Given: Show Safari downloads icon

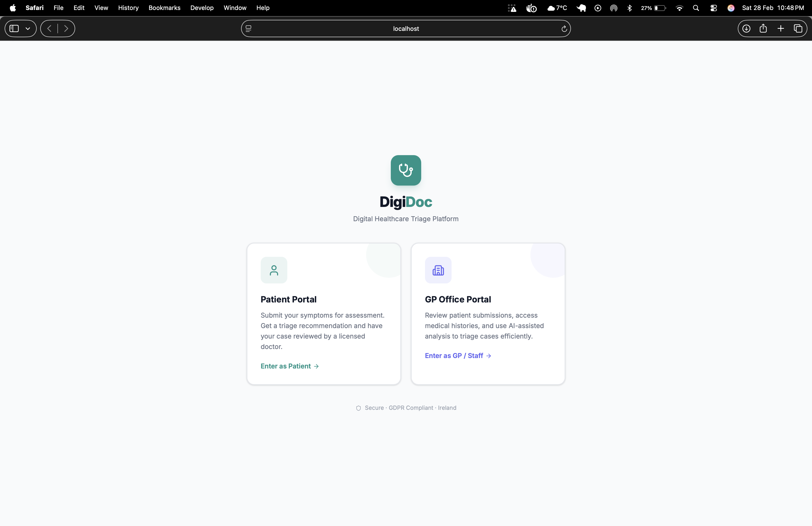Looking at the screenshot, I should click(x=746, y=29).
